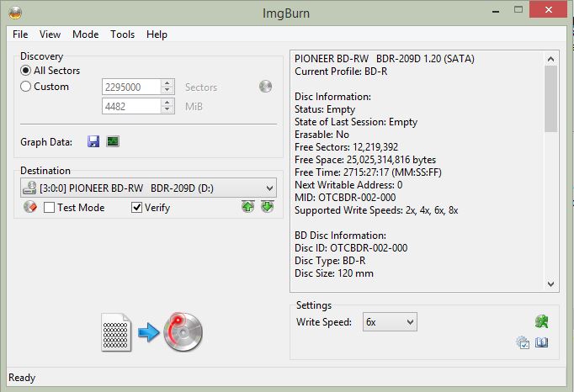Click the Current Profile: BD-R line
Viewport: 574px width, 392px height.
pos(341,71)
